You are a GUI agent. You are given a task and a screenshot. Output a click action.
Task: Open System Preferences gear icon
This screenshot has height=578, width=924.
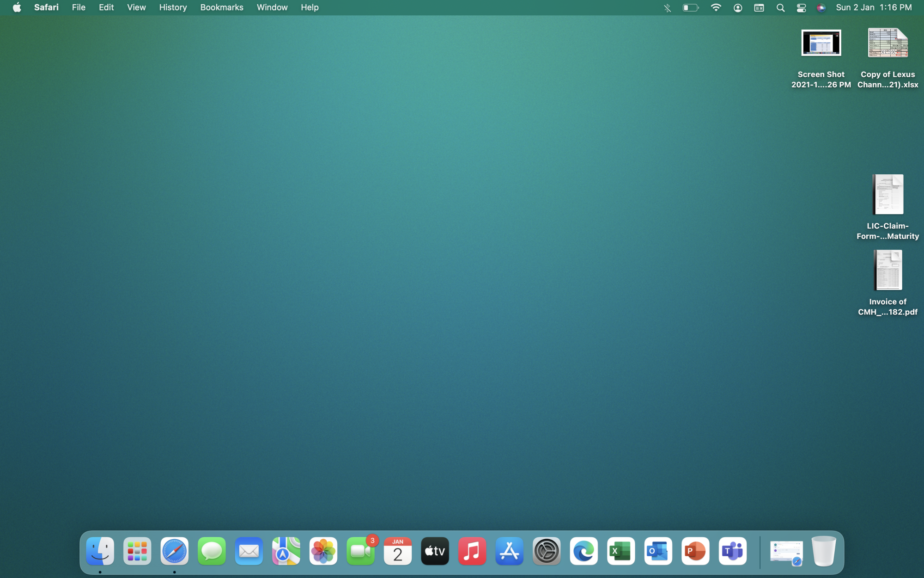[x=547, y=551]
